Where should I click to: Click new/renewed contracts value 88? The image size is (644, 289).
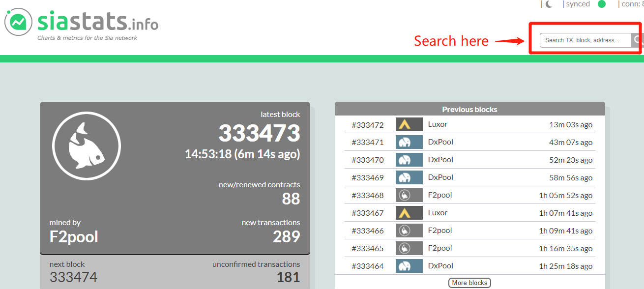291,199
